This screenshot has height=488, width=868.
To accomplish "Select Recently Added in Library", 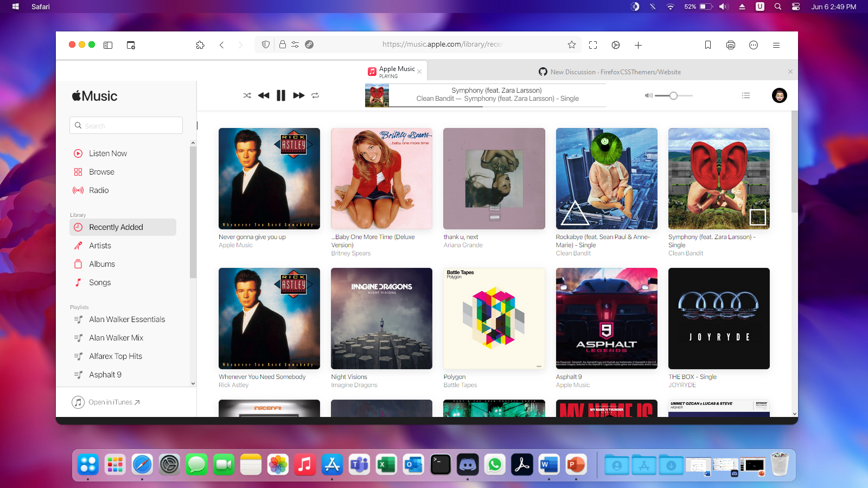I will click(x=123, y=227).
